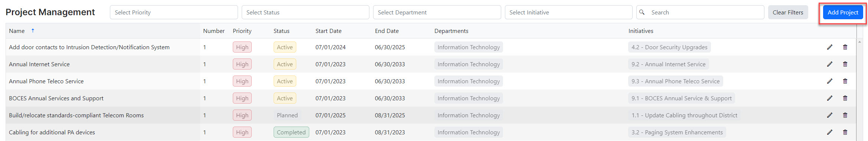Click the search magnifier icon
The width and height of the screenshot is (868, 141).
pyautogui.click(x=642, y=12)
